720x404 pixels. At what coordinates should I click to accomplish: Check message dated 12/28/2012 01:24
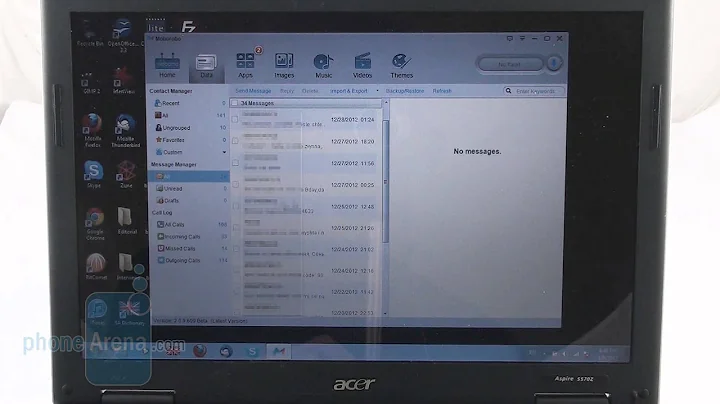click(x=235, y=119)
